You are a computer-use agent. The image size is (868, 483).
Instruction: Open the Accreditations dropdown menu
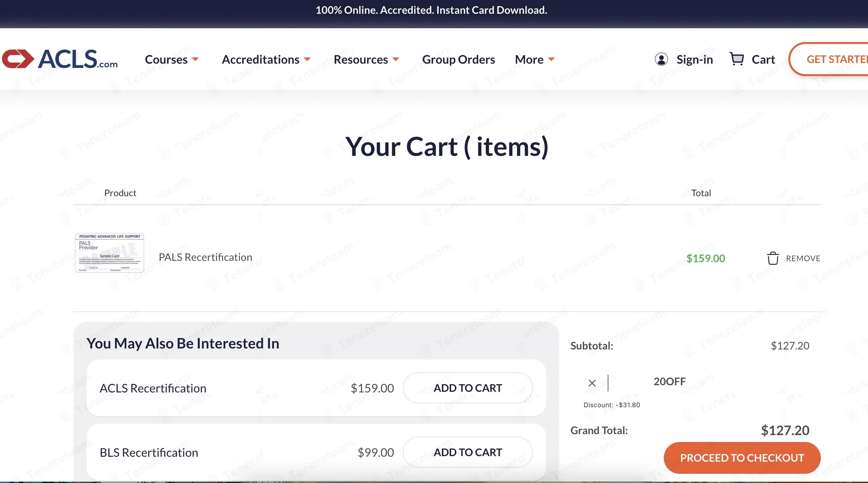click(266, 59)
